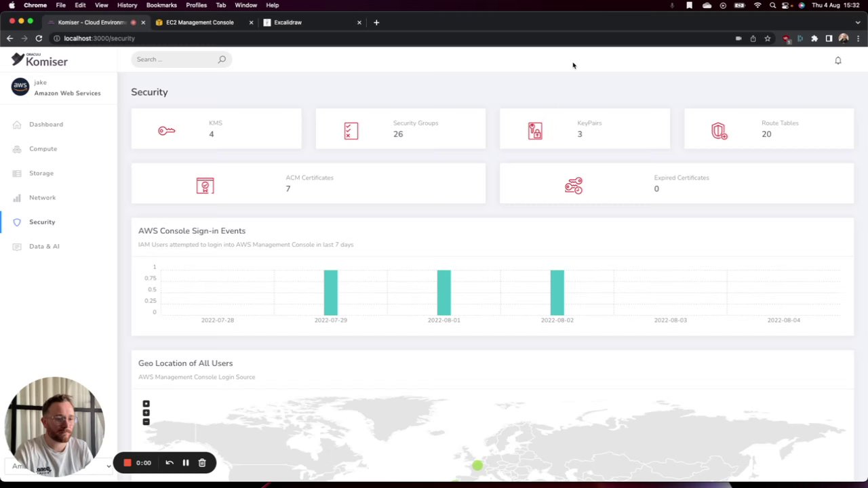Click the 2022-08-01 sign-in bar
The width and height of the screenshot is (868, 488).
(x=443, y=293)
